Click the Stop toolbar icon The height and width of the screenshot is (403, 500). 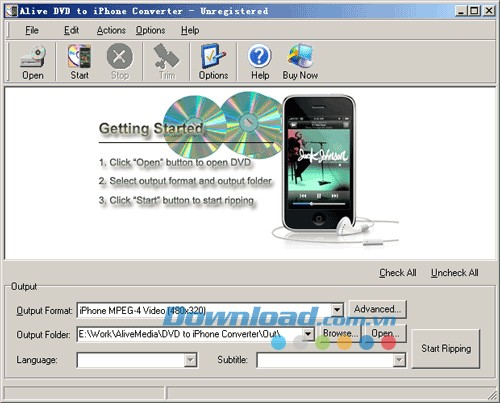point(119,62)
